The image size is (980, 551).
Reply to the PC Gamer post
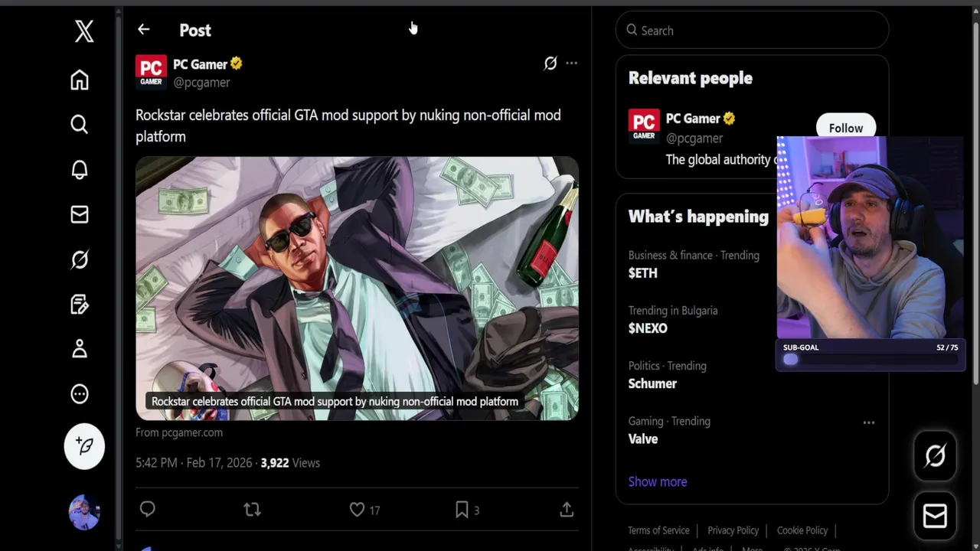tap(148, 510)
